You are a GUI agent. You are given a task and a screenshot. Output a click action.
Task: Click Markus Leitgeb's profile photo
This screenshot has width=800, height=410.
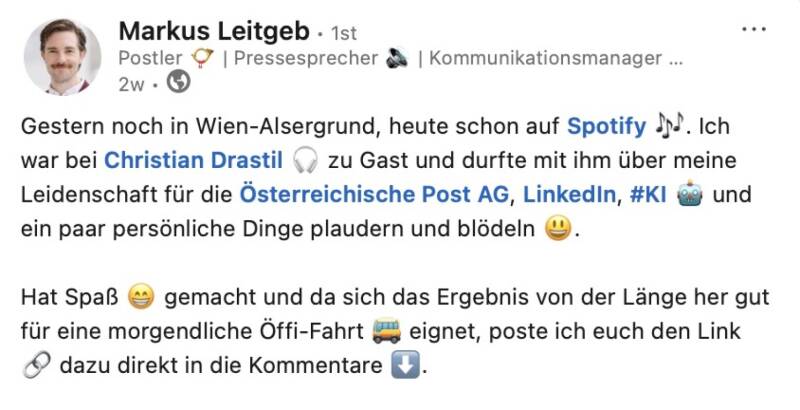tap(62, 56)
